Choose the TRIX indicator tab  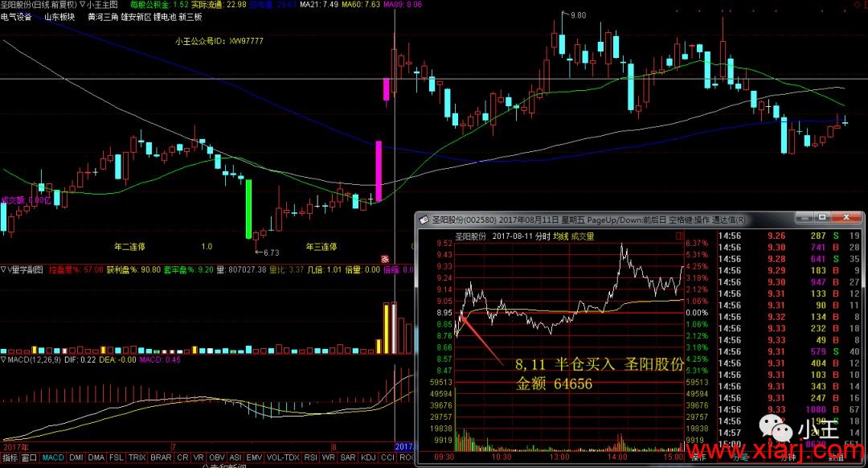click(x=137, y=458)
